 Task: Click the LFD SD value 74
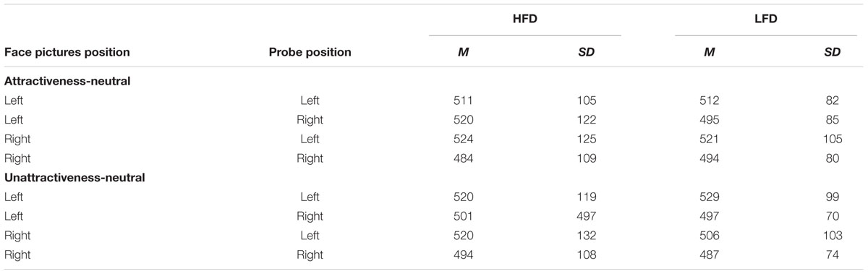(x=833, y=254)
